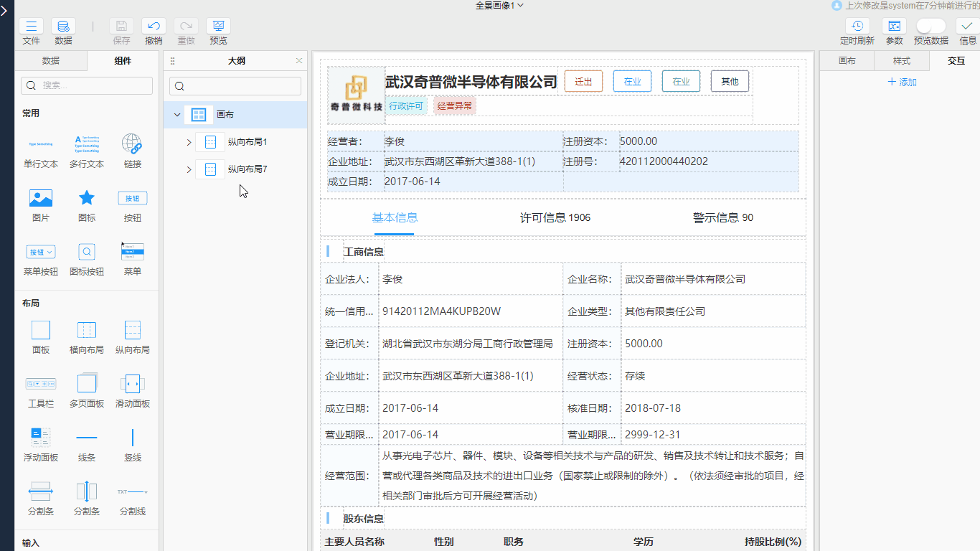The image size is (980, 551).
Task: Select the 滑动面板 component
Action: pyautogui.click(x=133, y=391)
